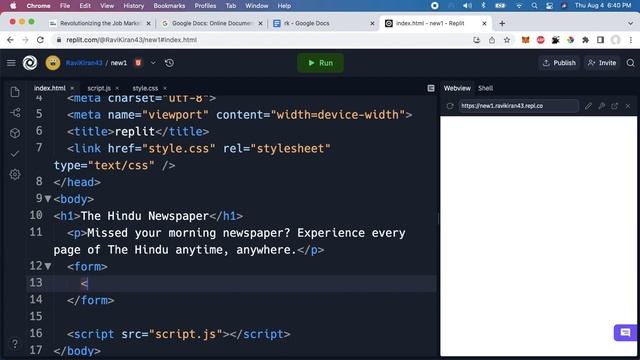Go forward in Chrome
The width and height of the screenshot is (640, 360).
pyautogui.click(x=25, y=40)
